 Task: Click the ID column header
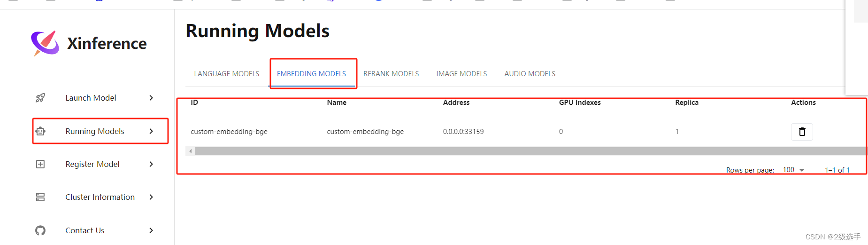coord(194,103)
